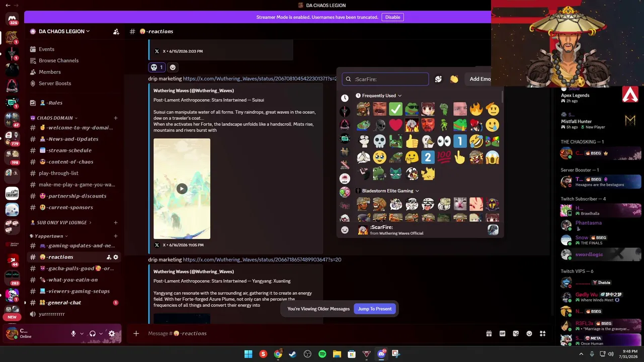This screenshot has width=644, height=362.
Task: Open File Explorer from the taskbar
Action: 337,354
